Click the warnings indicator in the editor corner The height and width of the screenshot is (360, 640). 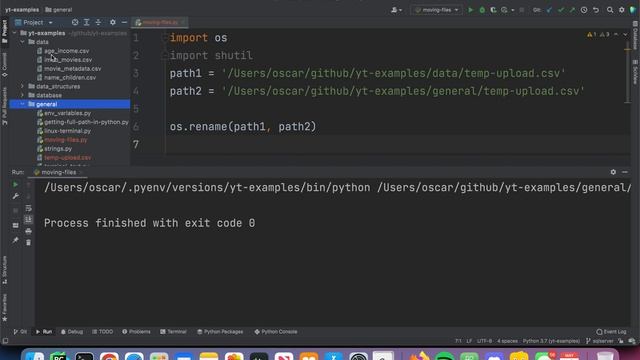[599, 35]
